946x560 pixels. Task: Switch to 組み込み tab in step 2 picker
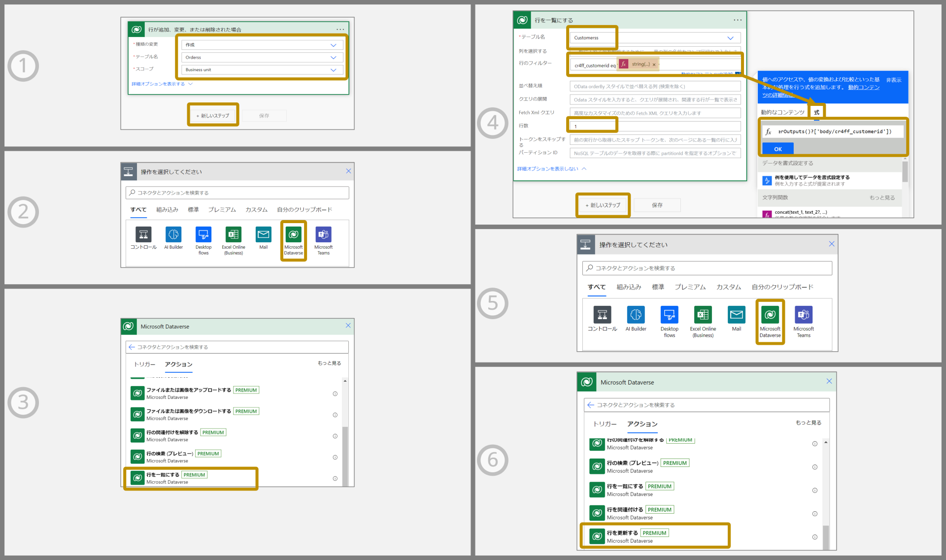pos(167,209)
